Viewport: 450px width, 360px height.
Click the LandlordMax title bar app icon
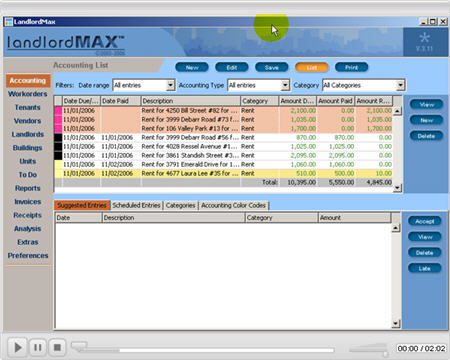point(8,22)
